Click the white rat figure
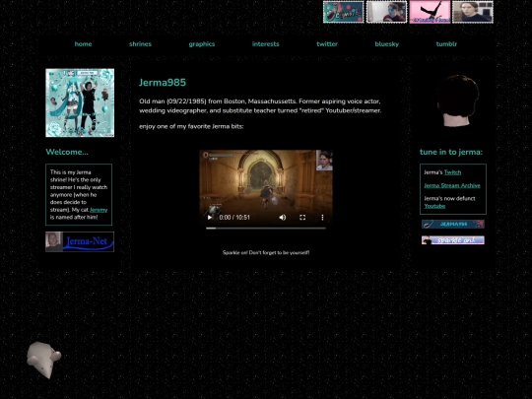The image size is (532, 399). tap(43, 360)
